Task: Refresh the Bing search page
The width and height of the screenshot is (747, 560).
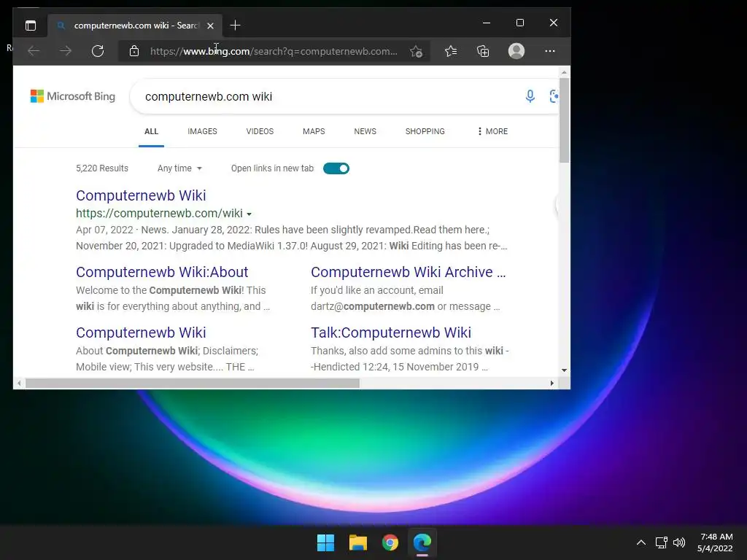Action: [x=98, y=51]
